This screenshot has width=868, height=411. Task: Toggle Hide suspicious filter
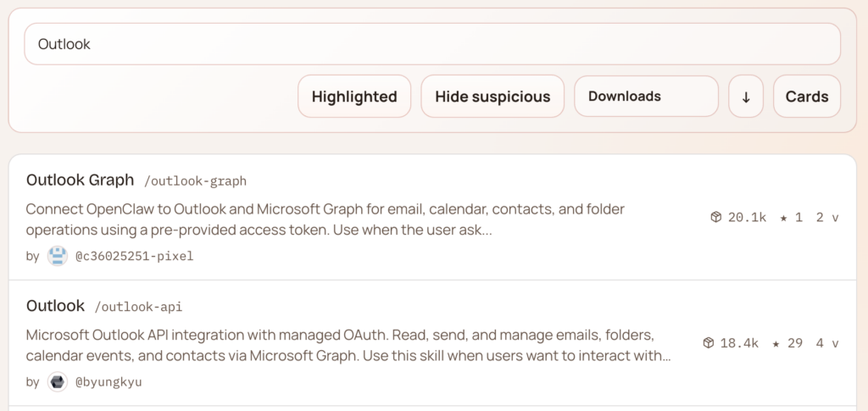pos(492,97)
